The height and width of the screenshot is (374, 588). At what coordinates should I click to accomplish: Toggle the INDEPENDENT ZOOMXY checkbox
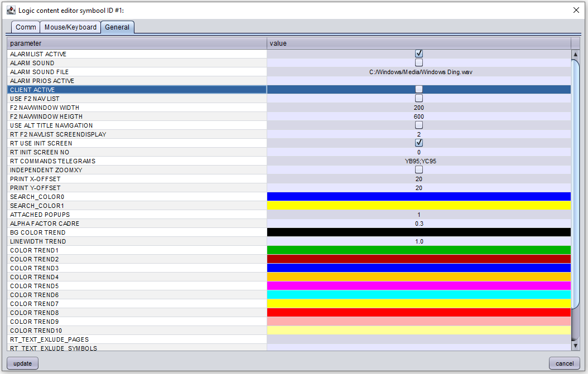[x=419, y=169]
